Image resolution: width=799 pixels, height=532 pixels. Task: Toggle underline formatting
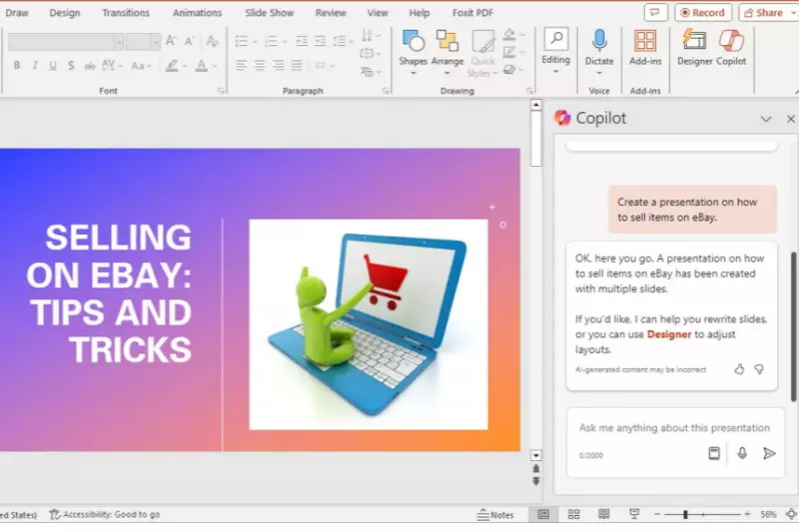53,66
